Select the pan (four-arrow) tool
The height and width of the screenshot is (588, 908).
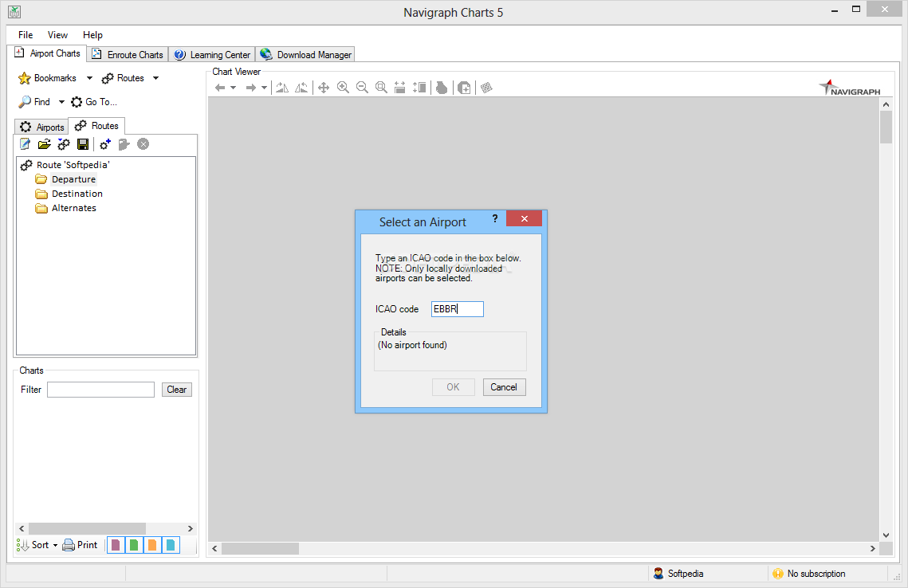pyautogui.click(x=324, y=88)
